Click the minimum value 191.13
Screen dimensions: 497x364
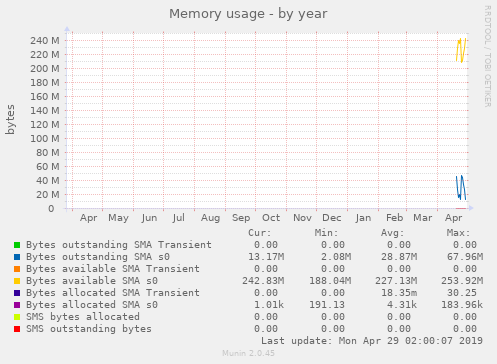327,305
